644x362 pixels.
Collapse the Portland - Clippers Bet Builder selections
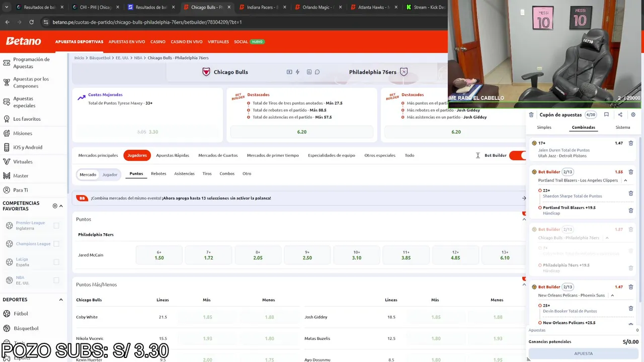625,180
